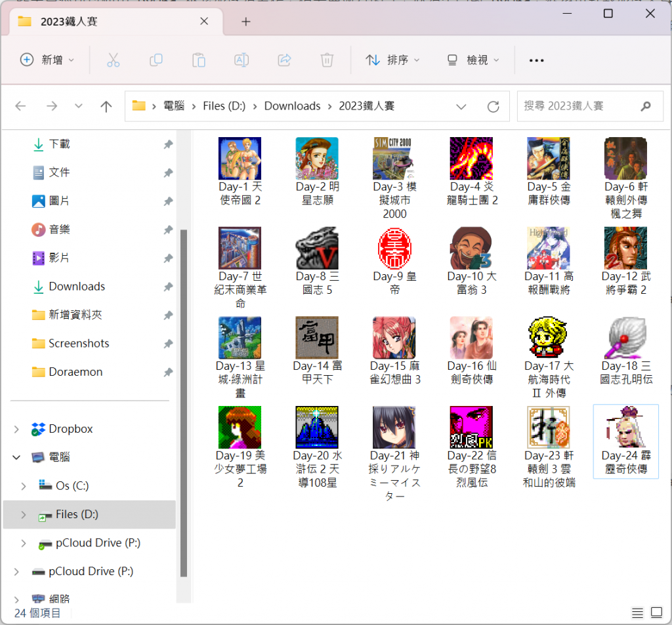
Task: Select Day-17 大航海時代 II 外傳 file
Action: coord(549,357)
